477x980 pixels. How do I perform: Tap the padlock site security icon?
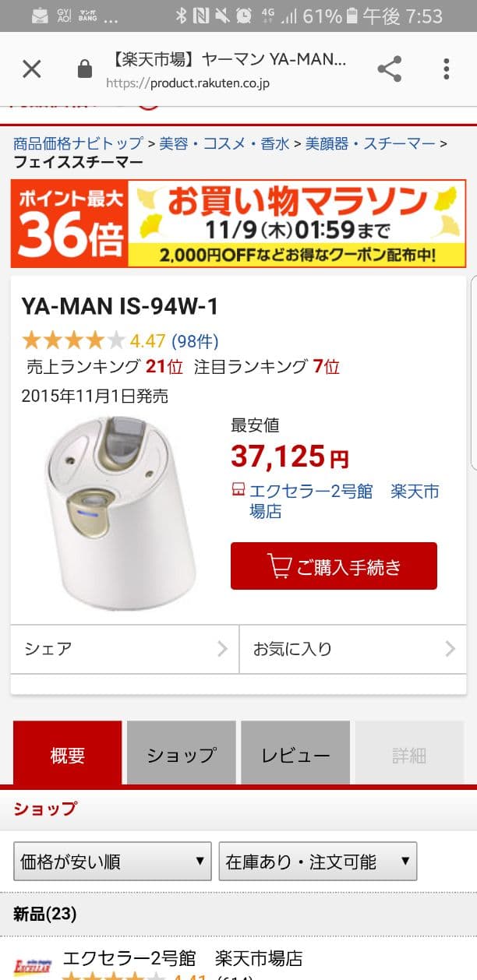[x=85, y=69]
